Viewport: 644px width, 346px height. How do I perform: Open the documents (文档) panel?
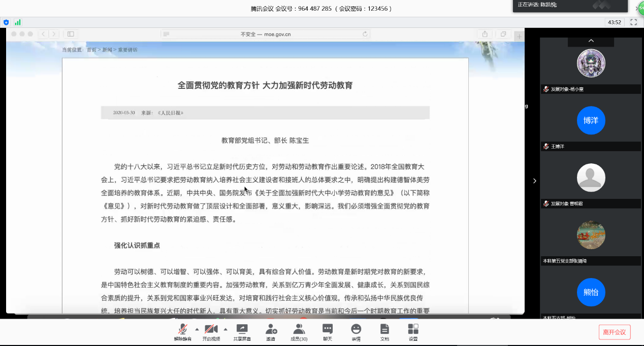pyautogui.click(x=384, y=331)
